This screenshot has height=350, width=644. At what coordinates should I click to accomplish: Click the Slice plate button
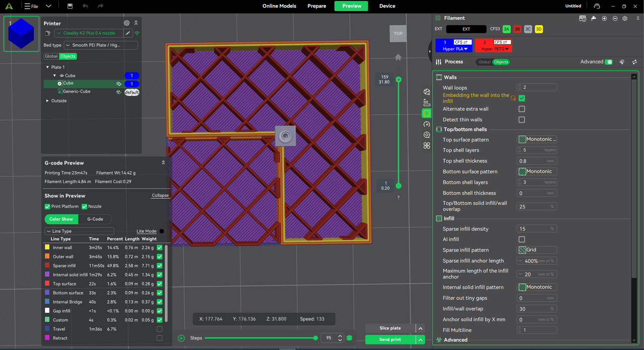coord(390,328)
